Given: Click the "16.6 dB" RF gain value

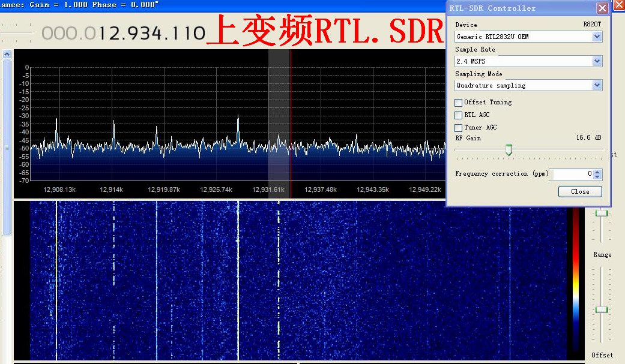Looking at the screenshot, I should click(x=589, y=137).
